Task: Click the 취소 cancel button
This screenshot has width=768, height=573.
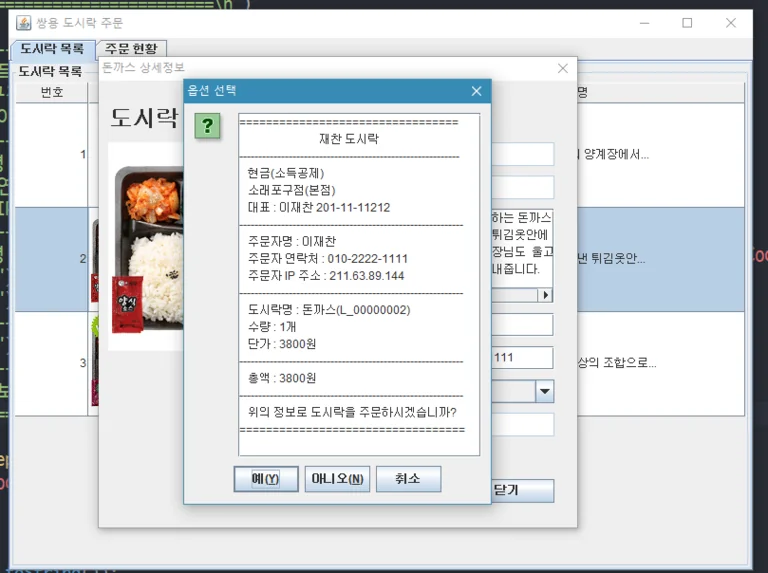Action: coord(408,478)
